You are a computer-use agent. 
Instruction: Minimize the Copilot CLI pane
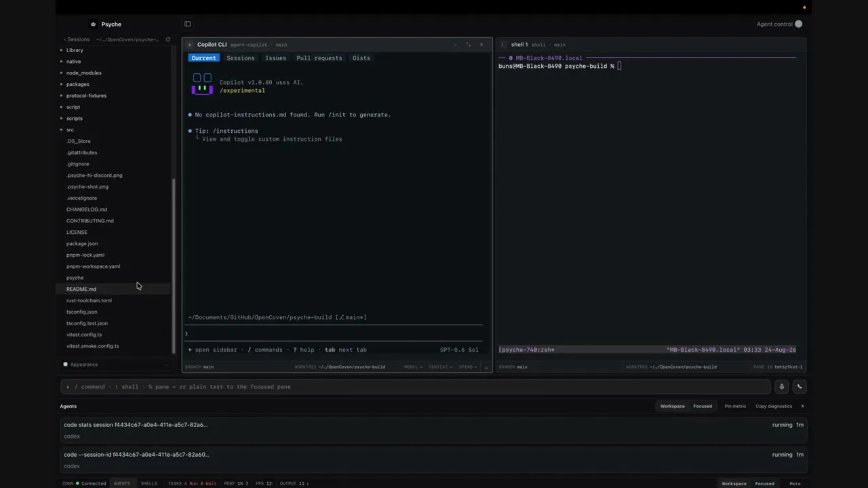456,45
